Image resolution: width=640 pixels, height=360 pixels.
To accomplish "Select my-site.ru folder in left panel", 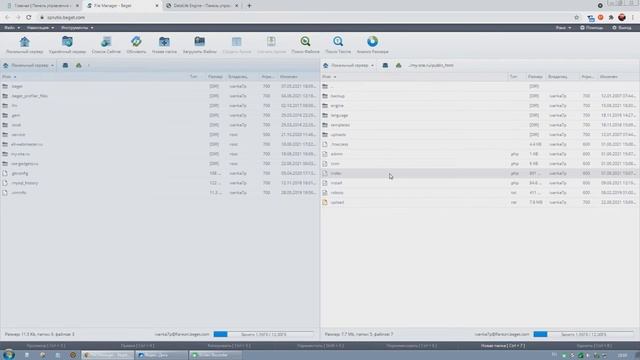I will point(160,154).
